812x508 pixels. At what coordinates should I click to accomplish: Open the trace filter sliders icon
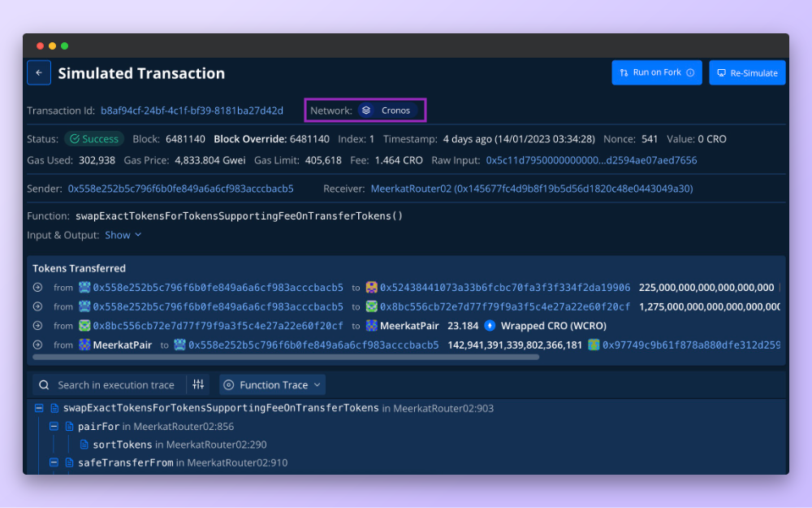(x=198, y=384)
